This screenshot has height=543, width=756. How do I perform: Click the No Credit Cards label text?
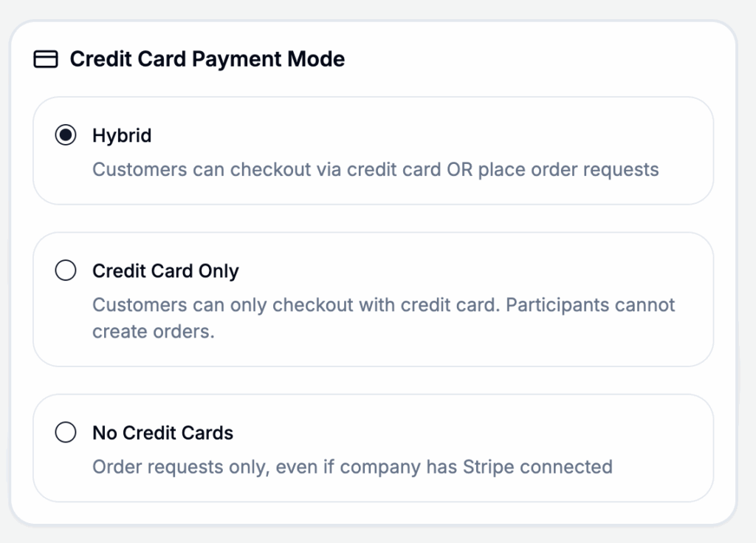pyautogui.click(x=162, y=433)
